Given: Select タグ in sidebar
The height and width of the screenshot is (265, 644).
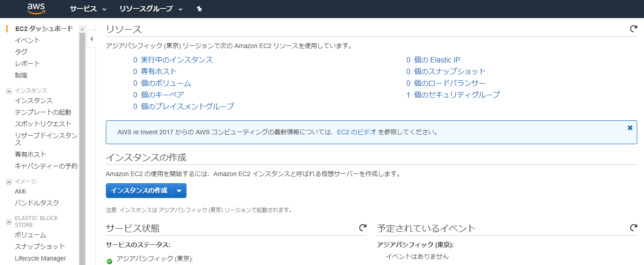Looking at the screenshot, I should (21, 52).
